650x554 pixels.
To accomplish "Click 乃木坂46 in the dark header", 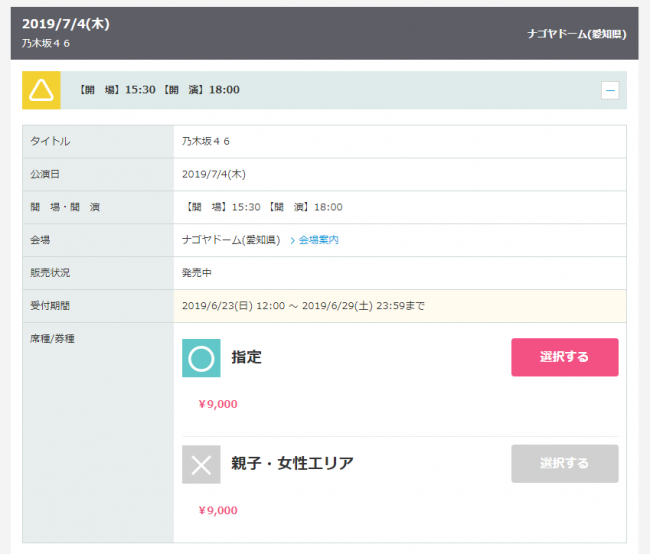I will click(x=46, y=43).
